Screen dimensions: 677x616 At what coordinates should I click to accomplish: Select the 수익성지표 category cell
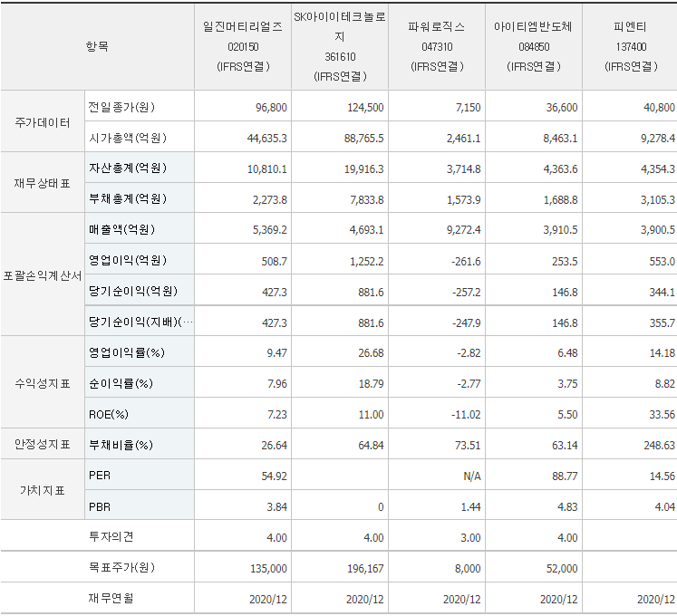point(43,383)
